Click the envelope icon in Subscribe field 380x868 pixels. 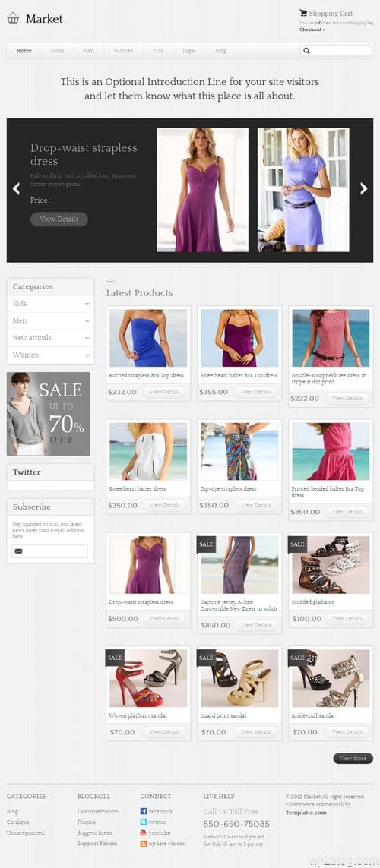[x=18, y=551]
